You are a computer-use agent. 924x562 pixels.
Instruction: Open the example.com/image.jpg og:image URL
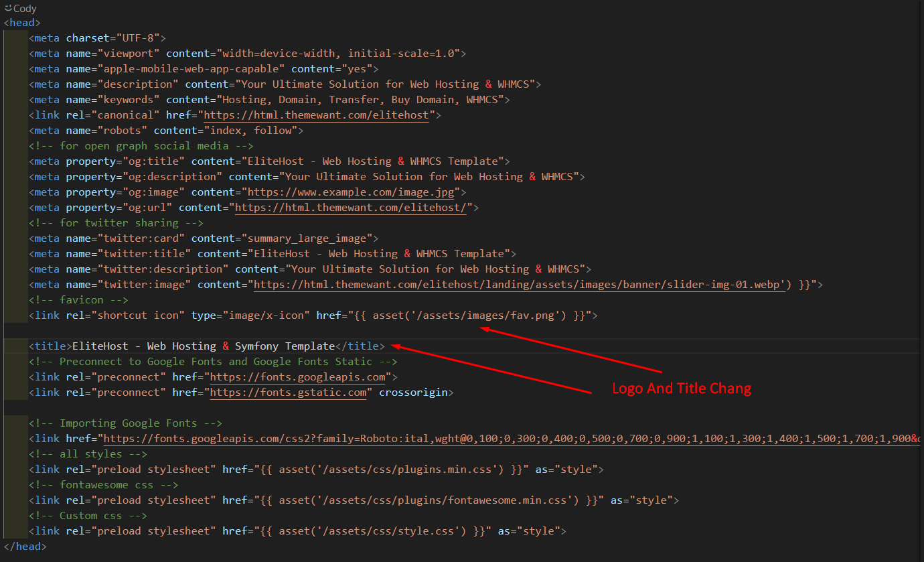click(x=351, y=192)
